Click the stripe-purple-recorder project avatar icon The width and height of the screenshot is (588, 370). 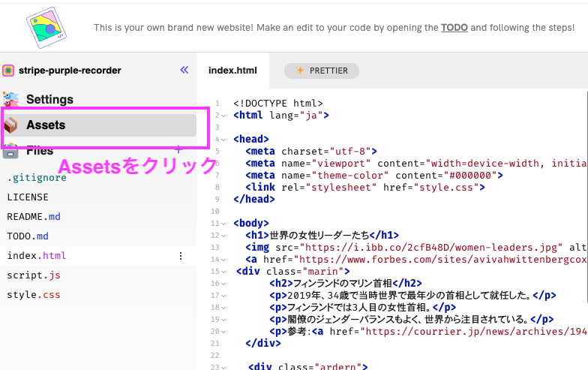tap(8, 71)
